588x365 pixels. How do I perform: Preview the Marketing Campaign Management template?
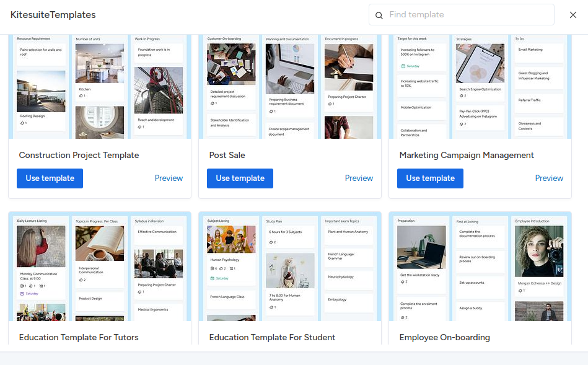[x=549, y=178]
